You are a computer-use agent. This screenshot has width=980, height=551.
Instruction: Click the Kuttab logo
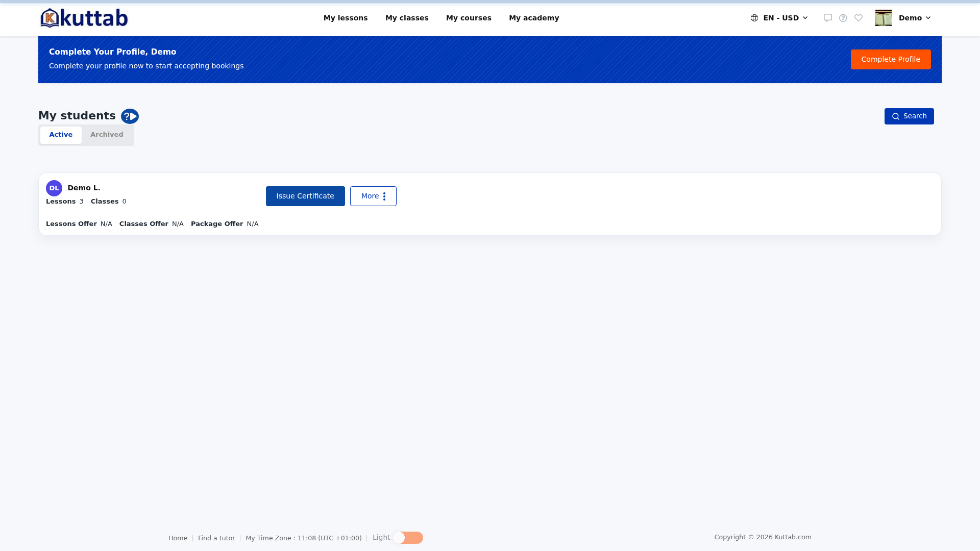84,18
